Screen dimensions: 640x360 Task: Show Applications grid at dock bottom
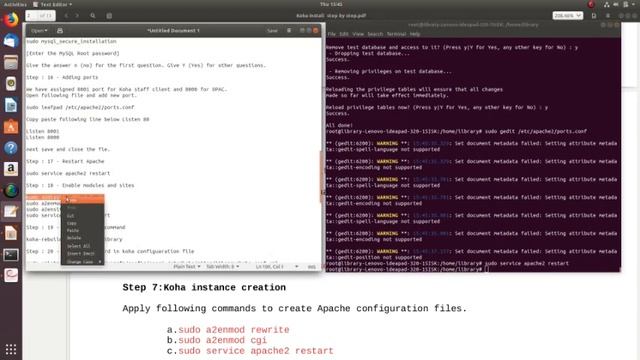pyautogui.click(x=11, y=349)
